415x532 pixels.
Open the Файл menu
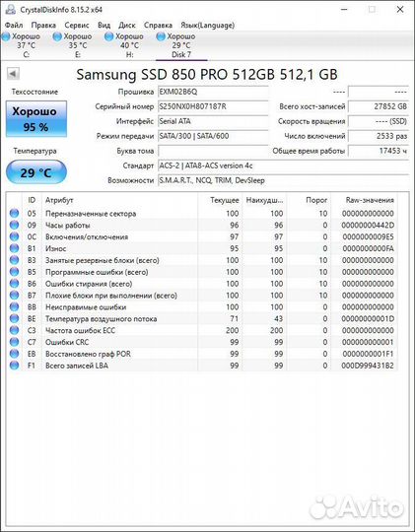point(14,25)
